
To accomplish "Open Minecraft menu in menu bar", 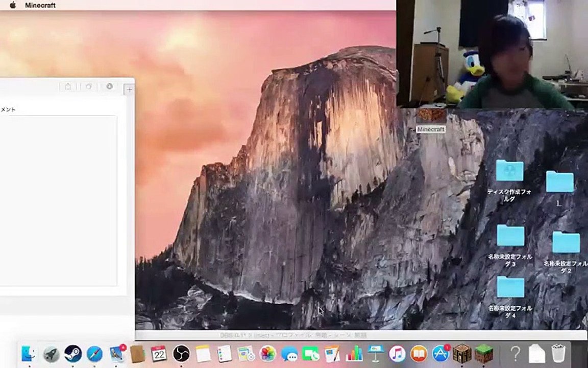I will [x=40, y=5].
